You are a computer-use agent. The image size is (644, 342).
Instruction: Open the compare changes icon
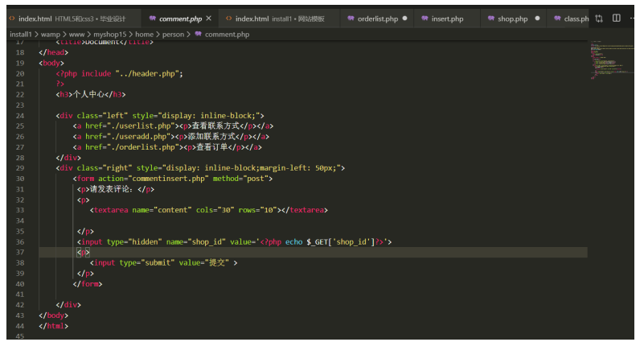click(x=599, y=19)
